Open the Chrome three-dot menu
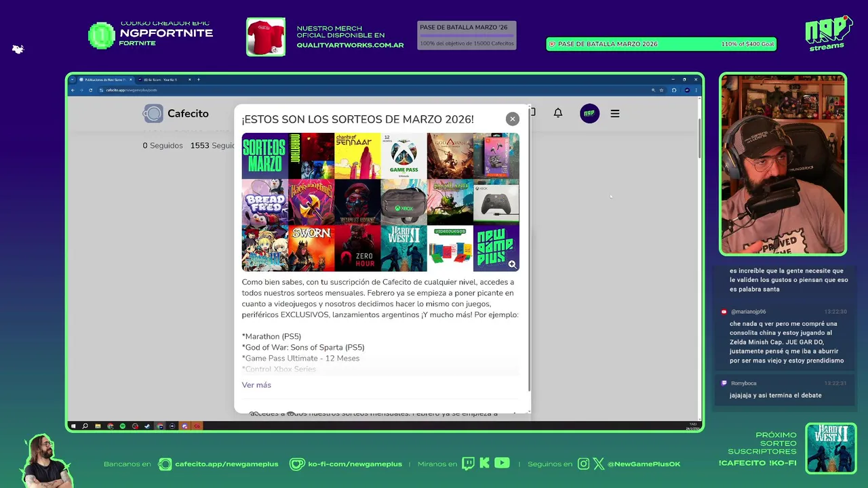The height and width of the screenshot is (488, 868). coord(696,90)
